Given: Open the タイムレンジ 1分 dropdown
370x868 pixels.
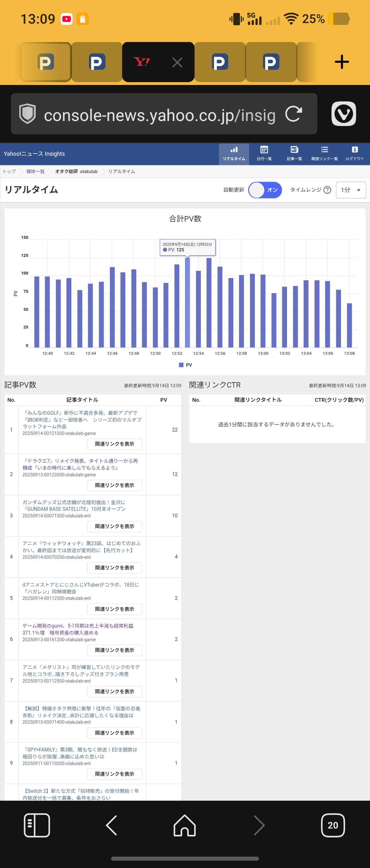Looking at the screenshot, I should point(351,190).
